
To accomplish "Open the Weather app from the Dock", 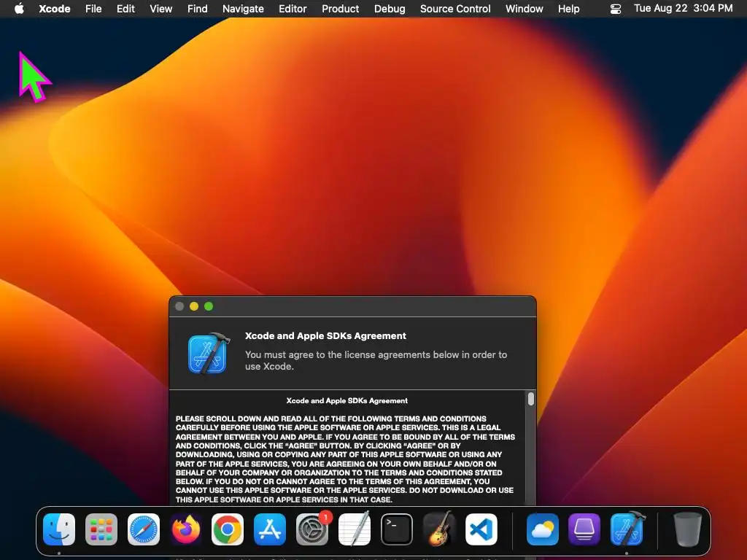I will point(543,529).
